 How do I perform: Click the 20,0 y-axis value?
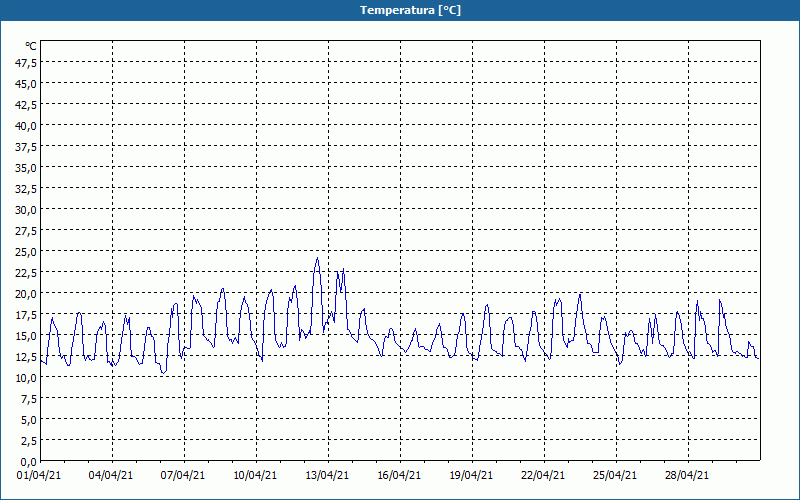click(26, 293)
